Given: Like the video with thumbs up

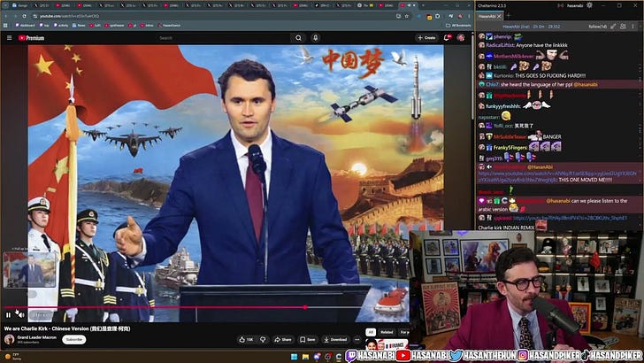Looking at the screenshot, I should click(246, 340).
